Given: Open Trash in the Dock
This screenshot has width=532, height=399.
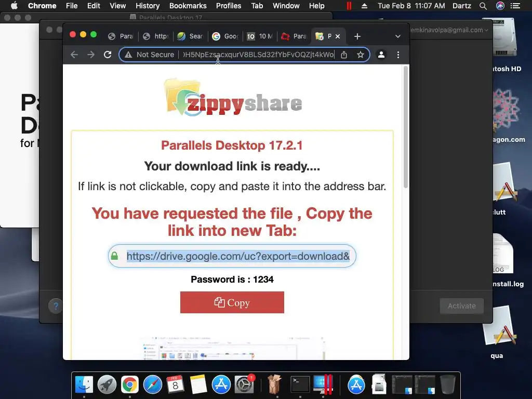Looking at the screenshot, I should (x=447, y=385).
